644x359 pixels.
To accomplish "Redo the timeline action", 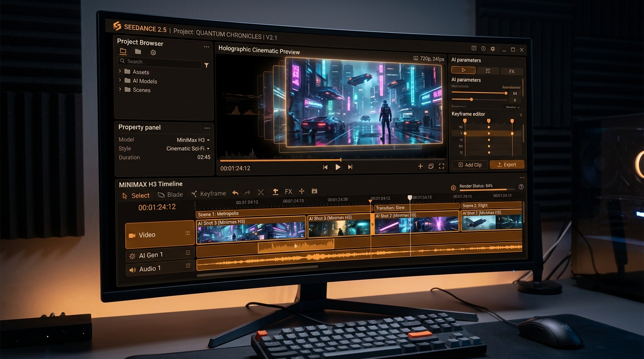I will click(248, 193).
